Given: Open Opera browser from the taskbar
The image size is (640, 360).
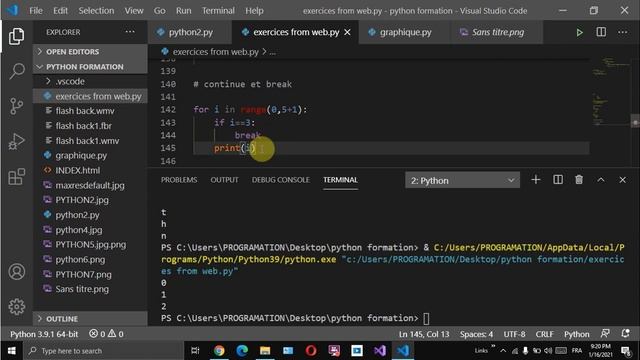Looking at the screenshot, I should coord(311,351).
